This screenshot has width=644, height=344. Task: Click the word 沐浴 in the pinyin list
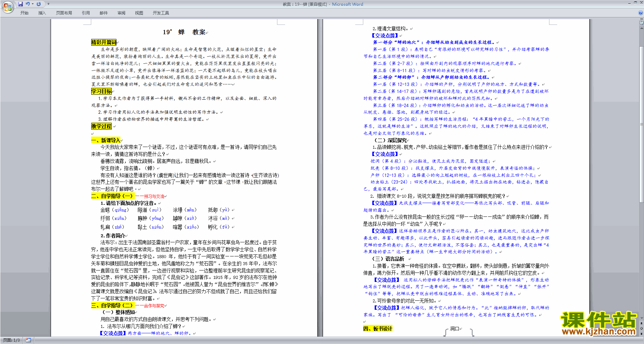(x=213, y=218)
